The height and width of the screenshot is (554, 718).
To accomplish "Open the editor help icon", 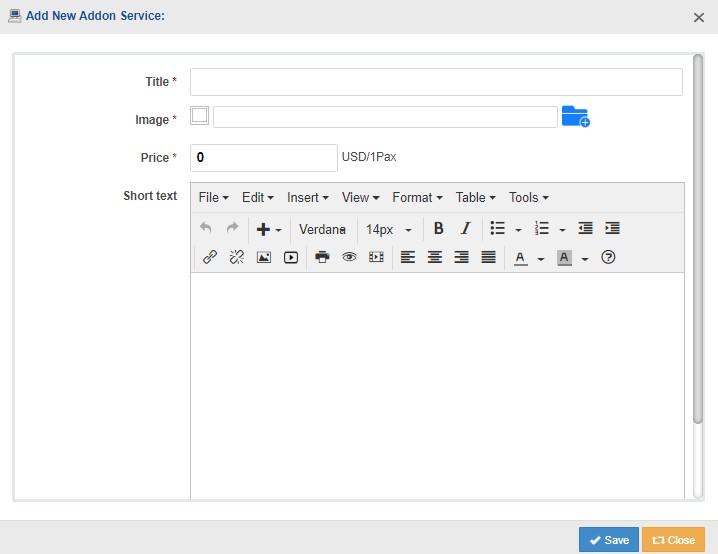I will coord(608,257).
